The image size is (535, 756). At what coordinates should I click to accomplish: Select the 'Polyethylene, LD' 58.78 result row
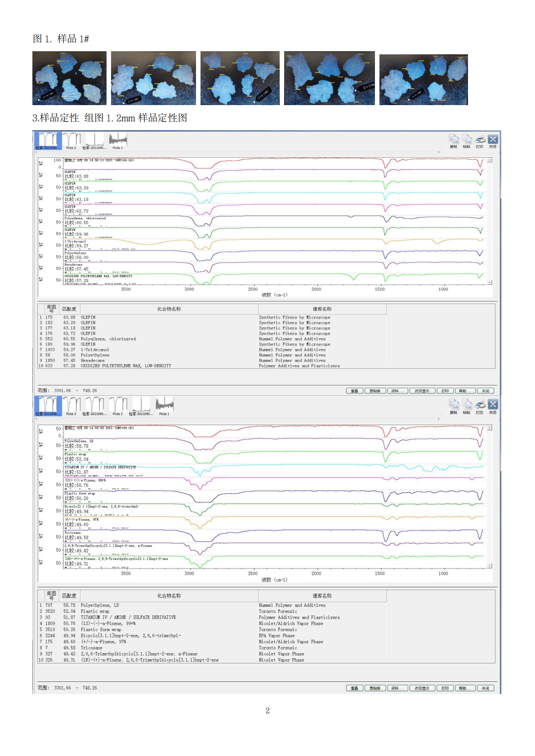tap(211, 606)
